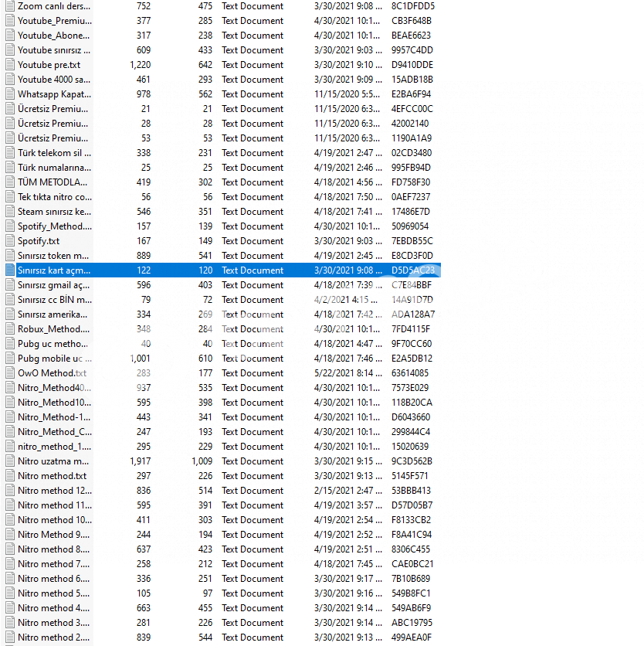Click the Nitro method 10 file name
The width and height of the screenshot is (644, 646).
[x=55, y=520]
